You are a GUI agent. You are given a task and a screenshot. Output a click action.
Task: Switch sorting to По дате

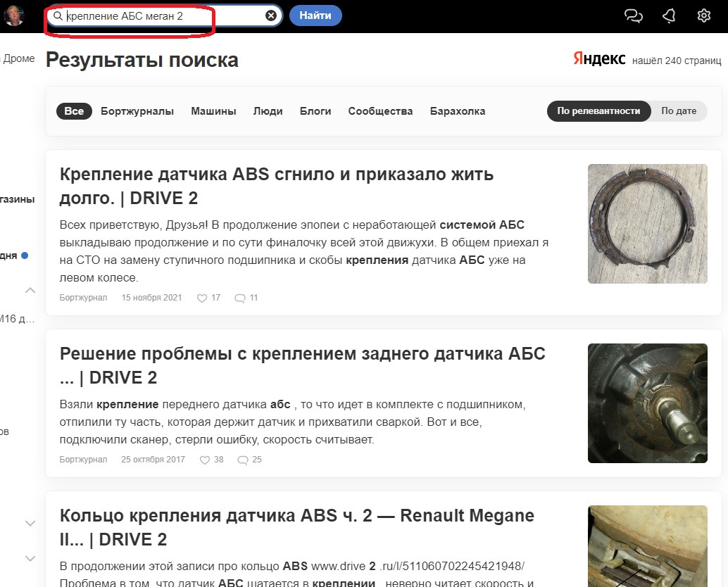678,111
